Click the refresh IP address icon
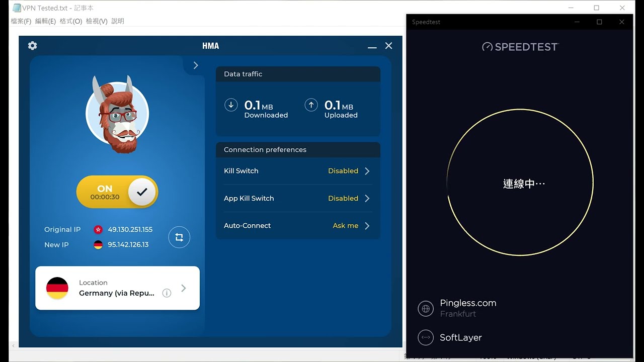 [x=179, y=237]
